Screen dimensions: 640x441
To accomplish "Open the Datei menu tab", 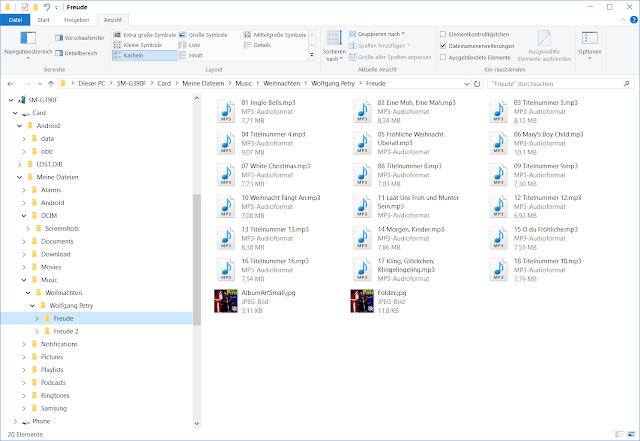I will pos(15,20).
